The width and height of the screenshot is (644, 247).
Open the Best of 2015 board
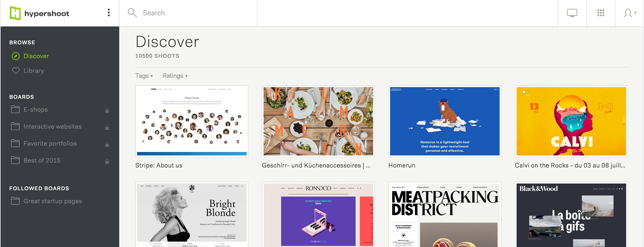click(x=42, y=160)
